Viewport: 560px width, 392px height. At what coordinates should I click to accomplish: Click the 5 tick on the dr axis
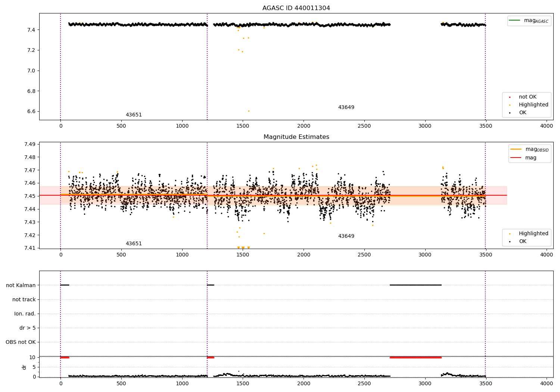34,367
